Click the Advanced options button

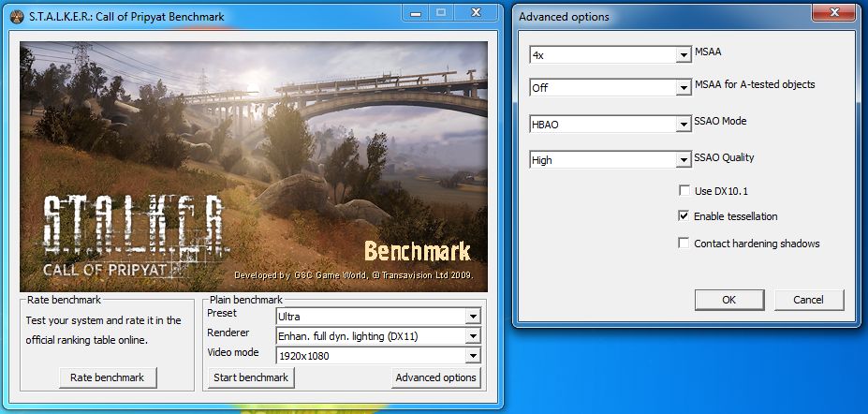click(435, 377)
